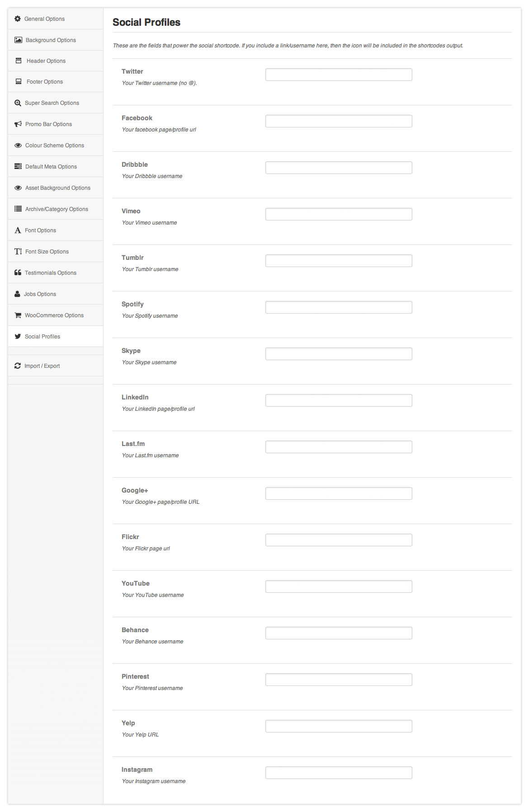Viewport: 529px width, 812px height.
Task: Go to Default Meta Options
Action: pyautogui.click(x=51, y=167)
